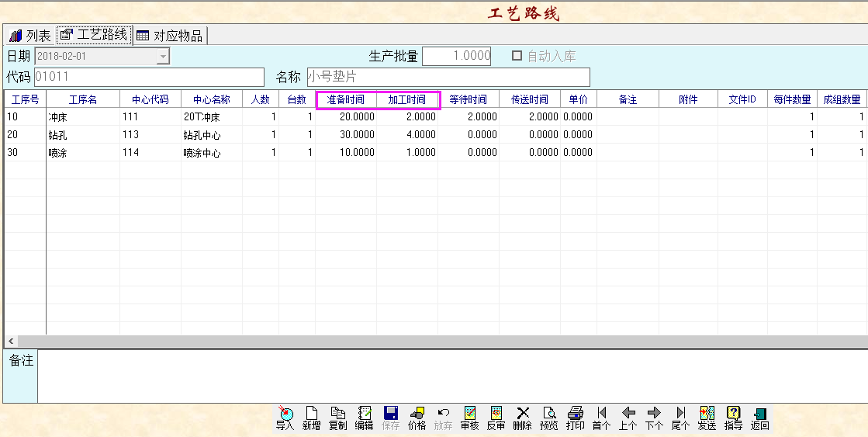Click the 钻孔中心 center name cell

212,134
